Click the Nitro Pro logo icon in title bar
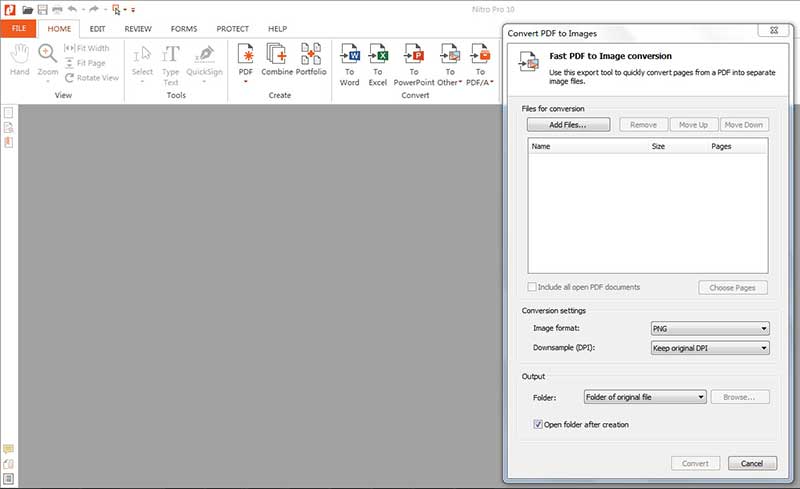 coord(10,9)
